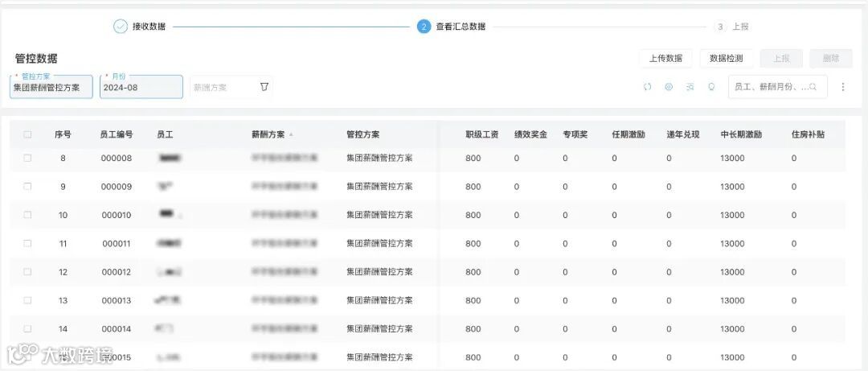Click employee number 000009 cell
The width and height of the screenshot is (868, 371).
[117, 187]
